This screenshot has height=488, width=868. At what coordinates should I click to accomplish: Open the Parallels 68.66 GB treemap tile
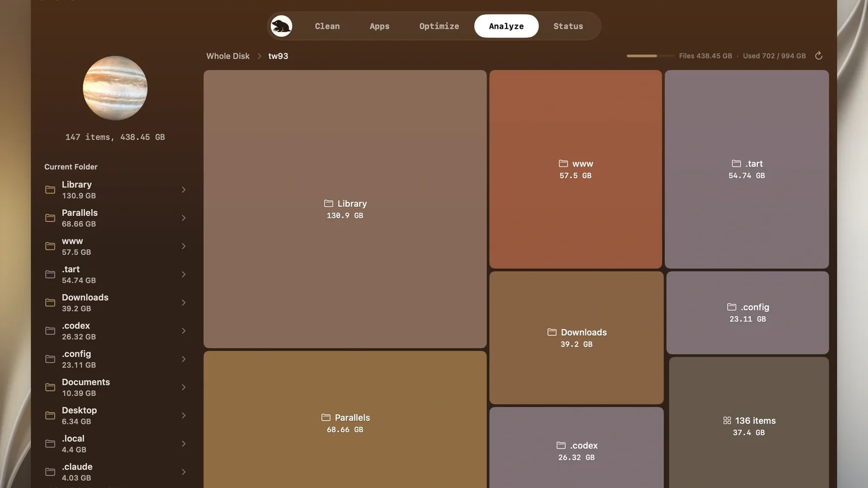tap(345, 420)
